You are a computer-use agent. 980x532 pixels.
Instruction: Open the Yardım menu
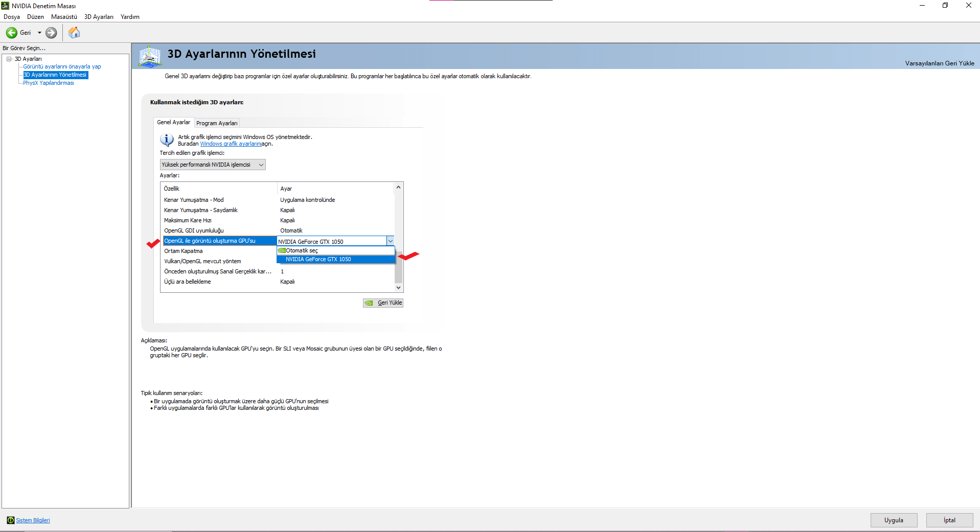[x=130, y=17]
